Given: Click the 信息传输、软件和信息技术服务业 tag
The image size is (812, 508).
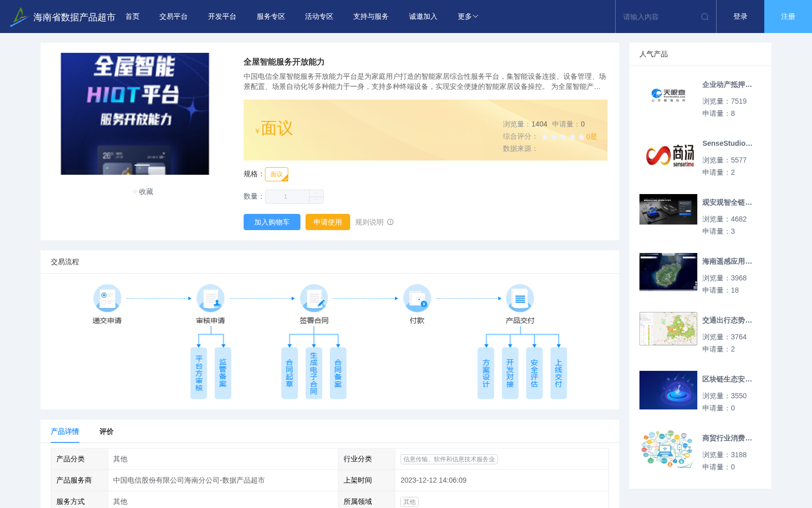Looking at the screenshot, I should pos(449,459).
